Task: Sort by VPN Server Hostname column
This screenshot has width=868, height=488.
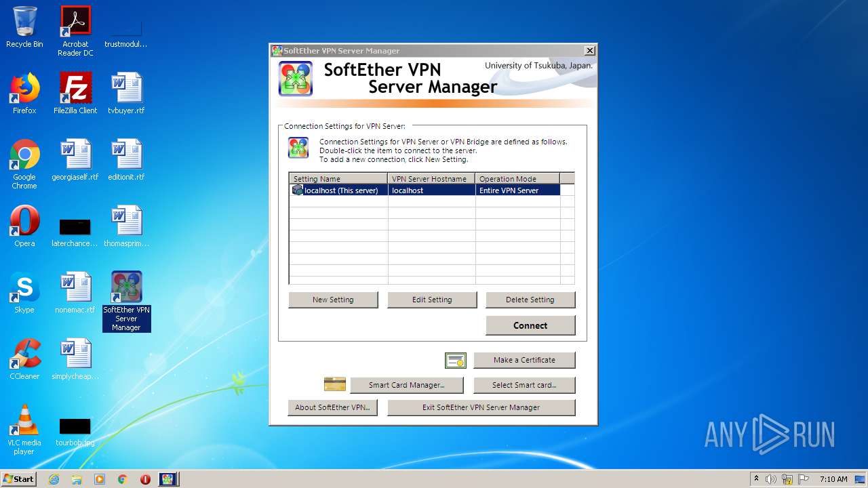Action: pos(432,179)
